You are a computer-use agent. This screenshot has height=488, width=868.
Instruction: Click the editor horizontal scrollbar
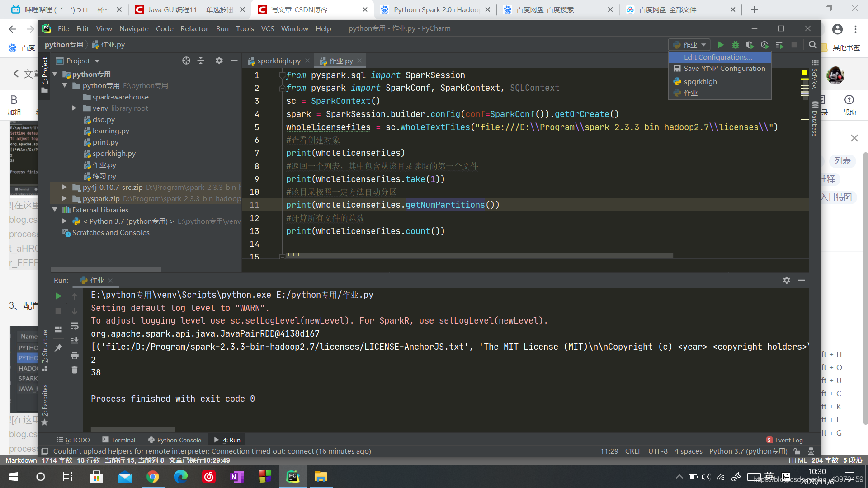[479, 256]
